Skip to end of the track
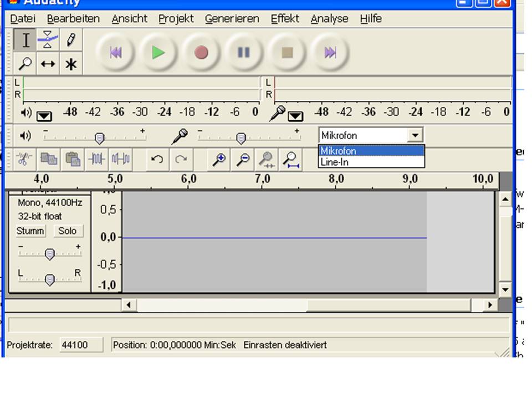 (x=330, y=53)
